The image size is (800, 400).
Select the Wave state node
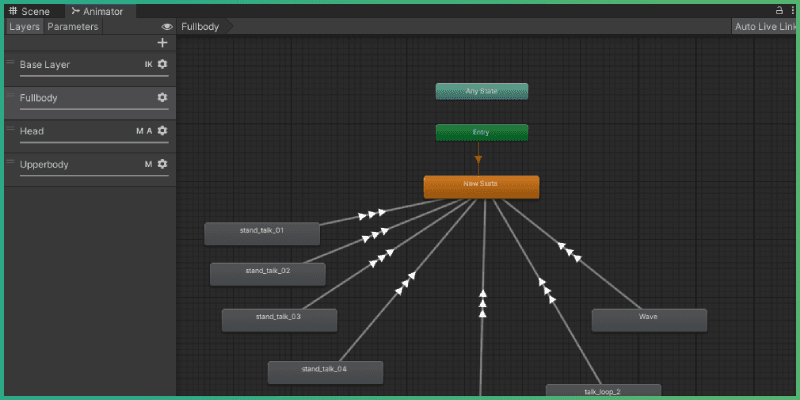649,319
